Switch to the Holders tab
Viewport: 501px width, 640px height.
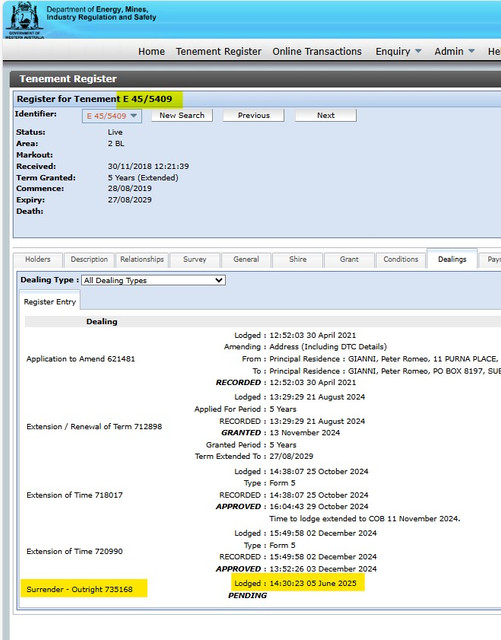tap(38, 260)
